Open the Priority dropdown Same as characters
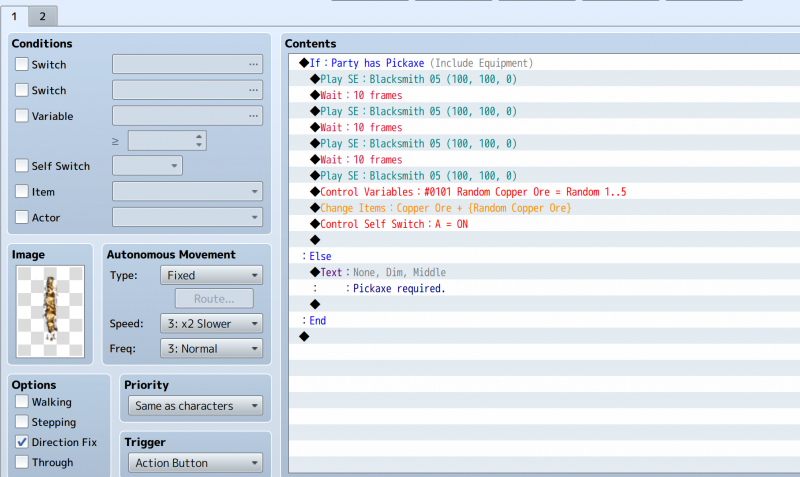The image size is (800, 477). coord(195,406)
